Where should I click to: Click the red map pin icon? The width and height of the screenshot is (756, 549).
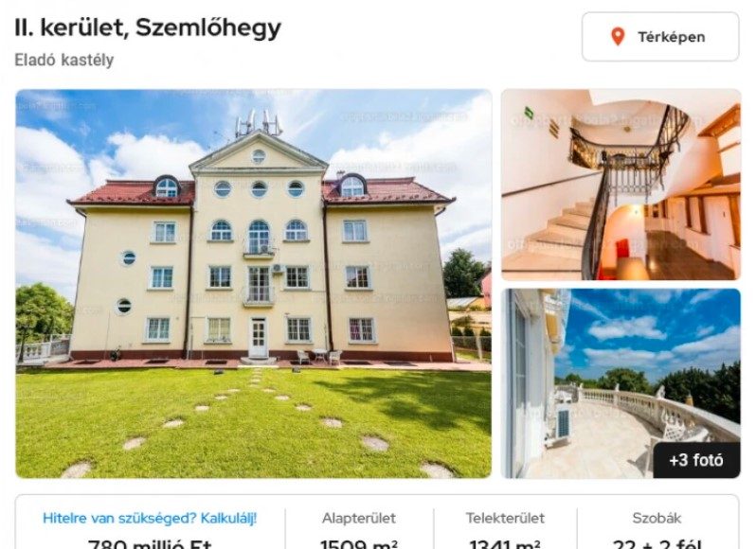618,37
